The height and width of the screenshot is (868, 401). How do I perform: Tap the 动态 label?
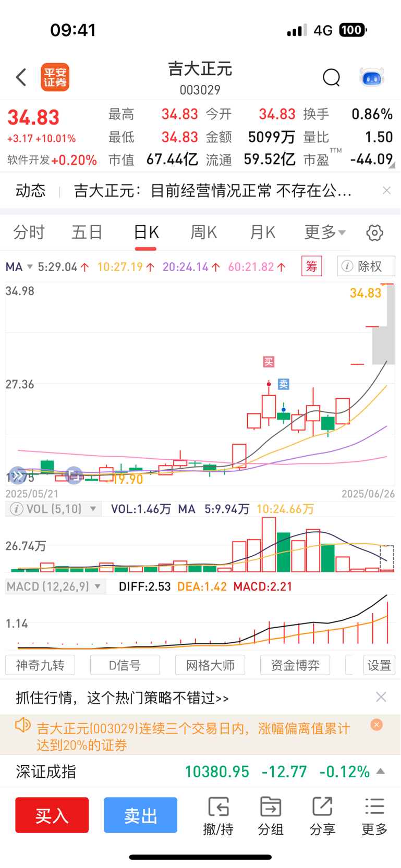(31, 191)
